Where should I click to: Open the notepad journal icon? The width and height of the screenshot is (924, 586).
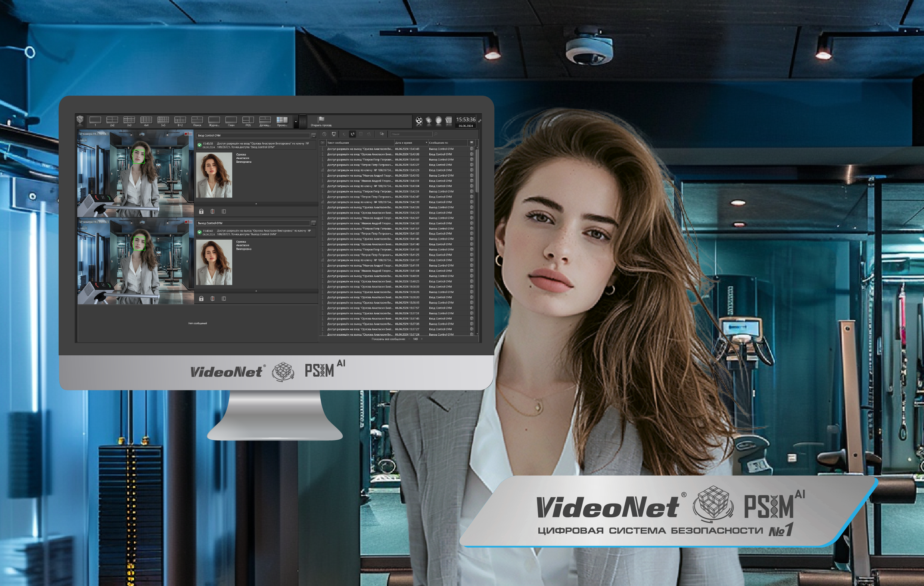coord(449,121)
